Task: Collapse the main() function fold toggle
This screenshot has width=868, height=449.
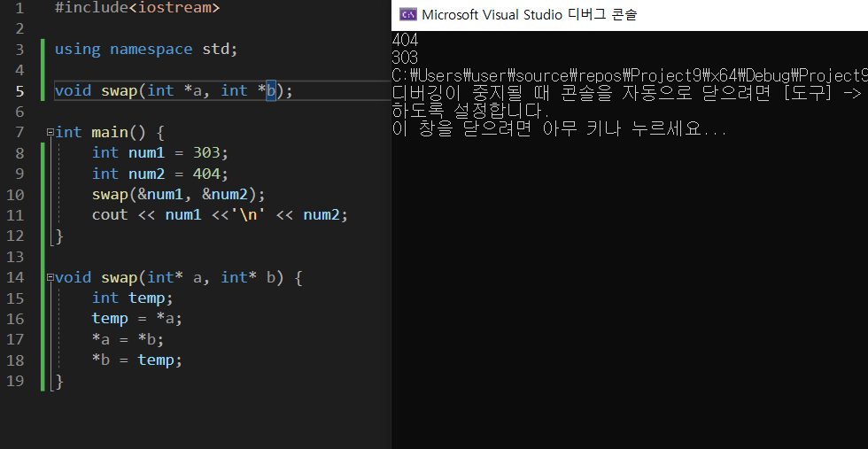Action: [50, 132]
